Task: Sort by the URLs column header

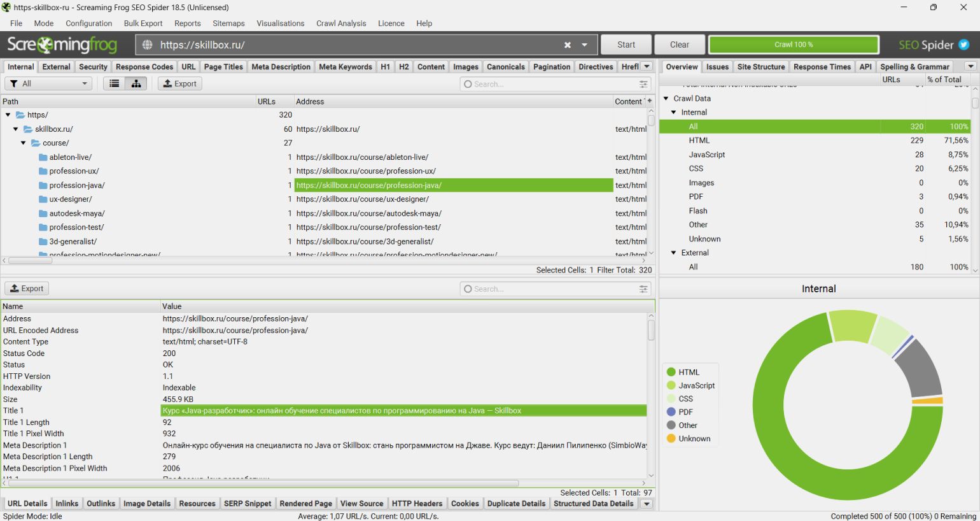Action: tap(274, 101)
